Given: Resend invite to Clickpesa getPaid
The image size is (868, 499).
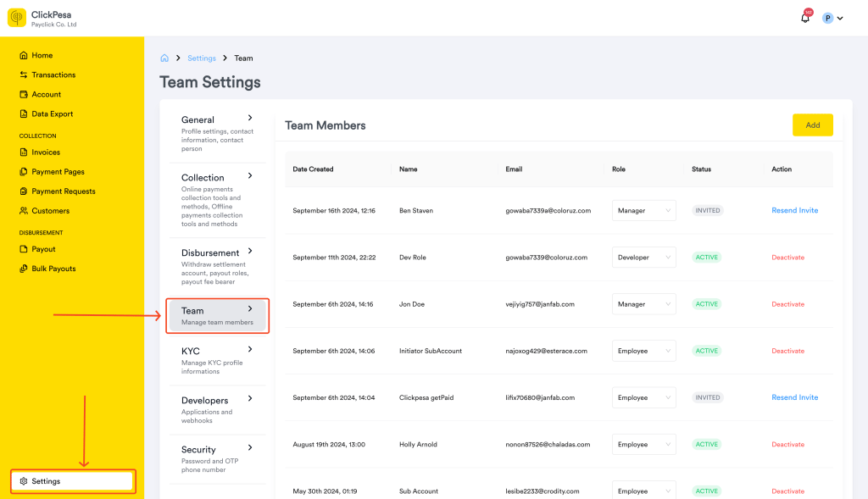Looking at the screenshot, I should click(794, 398).
